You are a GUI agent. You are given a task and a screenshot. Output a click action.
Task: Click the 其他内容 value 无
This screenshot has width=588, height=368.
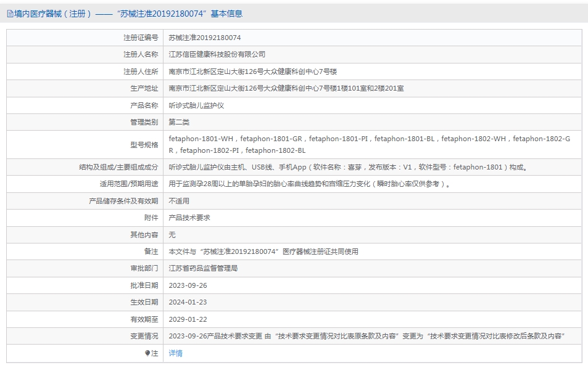click(x=172, y=235)
